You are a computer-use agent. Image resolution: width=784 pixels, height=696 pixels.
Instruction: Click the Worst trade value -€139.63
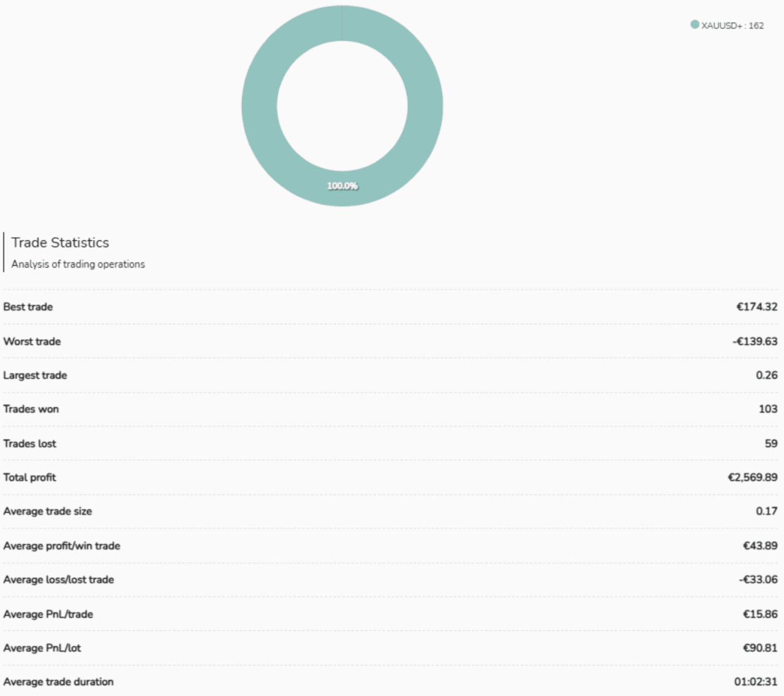(x=755, y=341)
